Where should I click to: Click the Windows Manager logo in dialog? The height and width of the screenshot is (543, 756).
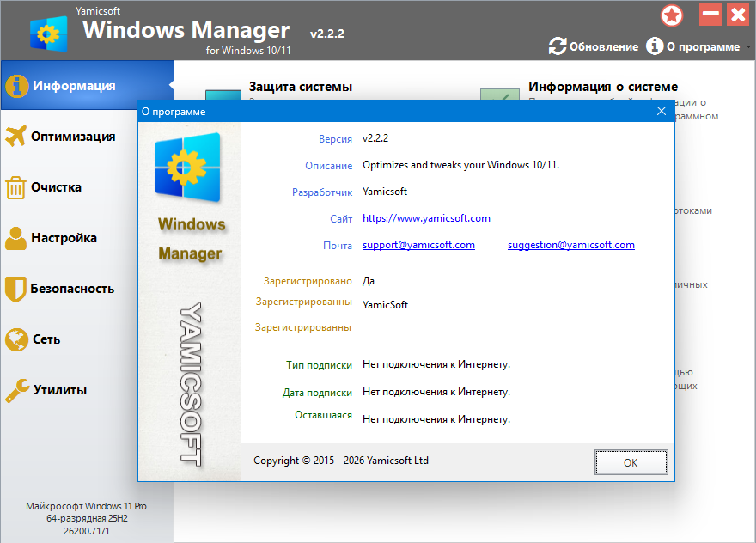click(189, 166)
